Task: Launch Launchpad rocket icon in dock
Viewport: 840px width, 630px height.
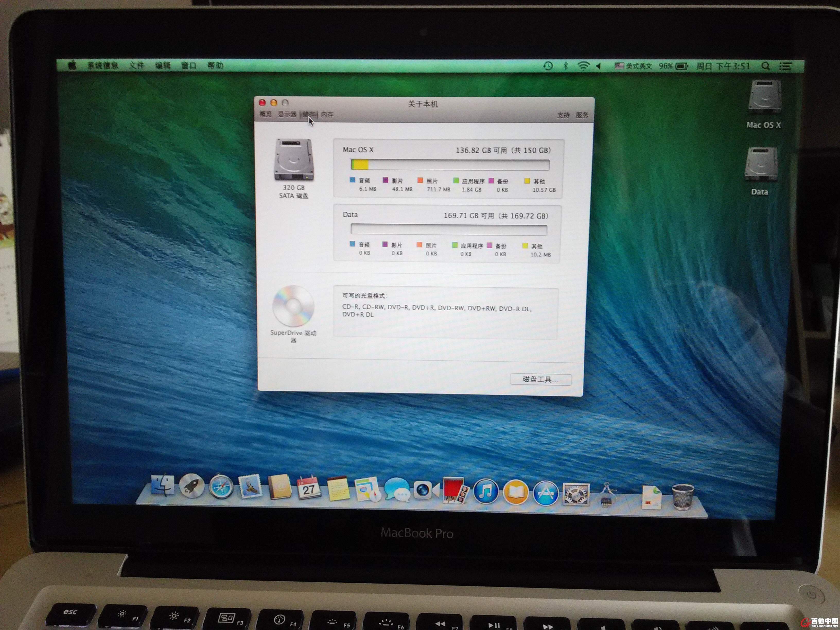Action: pyautogui.click(x=191, y=486)
